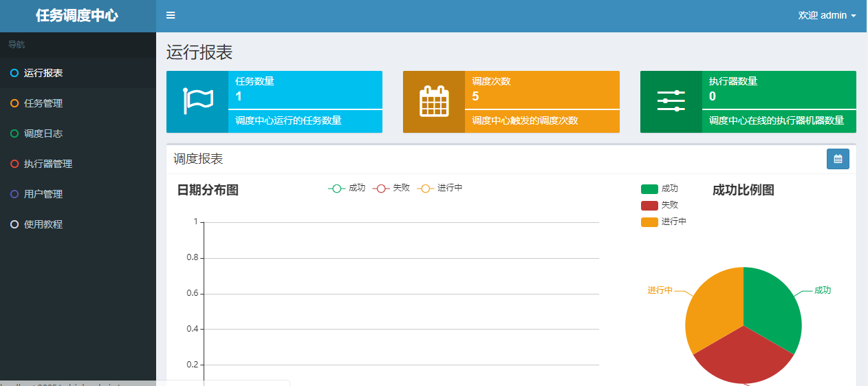Click green circle icon beside 调度日志

[14, 133]
